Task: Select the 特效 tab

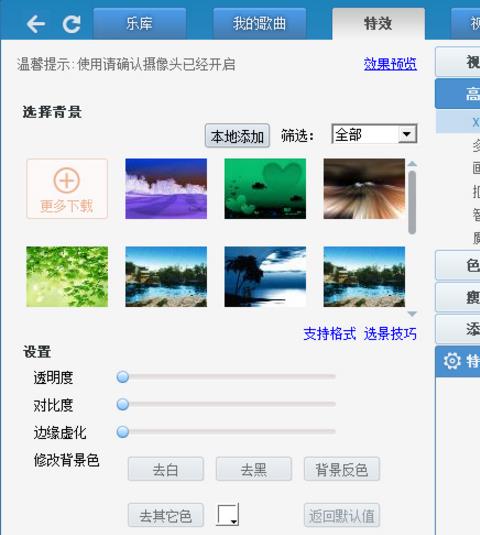Action: pos(378,24)
